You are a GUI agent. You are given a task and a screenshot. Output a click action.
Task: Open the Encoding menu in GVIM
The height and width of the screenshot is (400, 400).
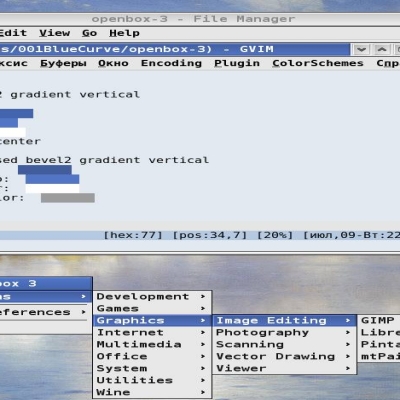[171, 63]
